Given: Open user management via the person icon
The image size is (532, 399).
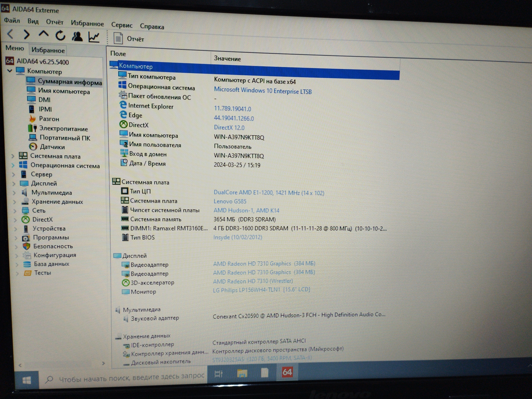Looking at the screenshot, I should (77, 36).
